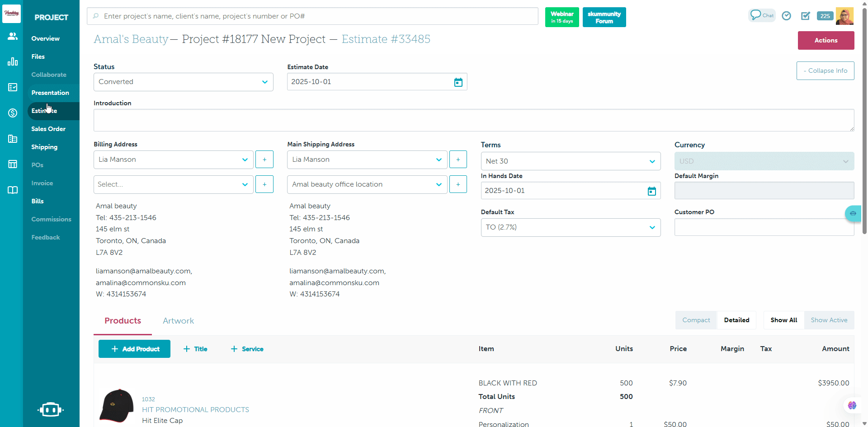Click the Customer PO input field
This screenshot has width=868, height=427.
pyautogui.click(x=764, y=227)
